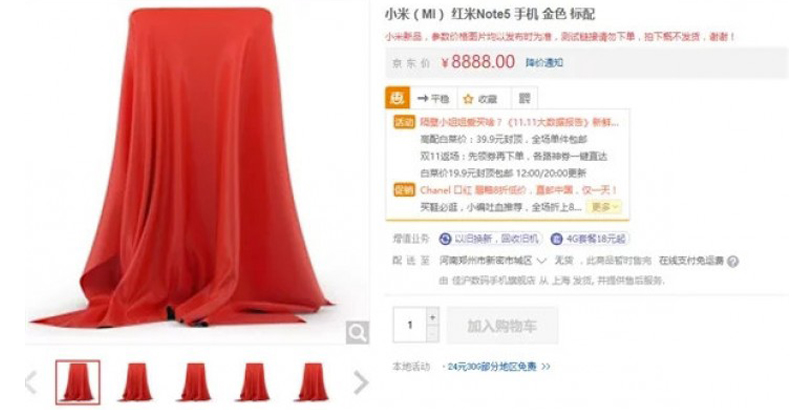Image resolution: width=800 pixels, height=410 pixels.
Task: Show next thumbnails with right arrow
Action: point(361,382)
